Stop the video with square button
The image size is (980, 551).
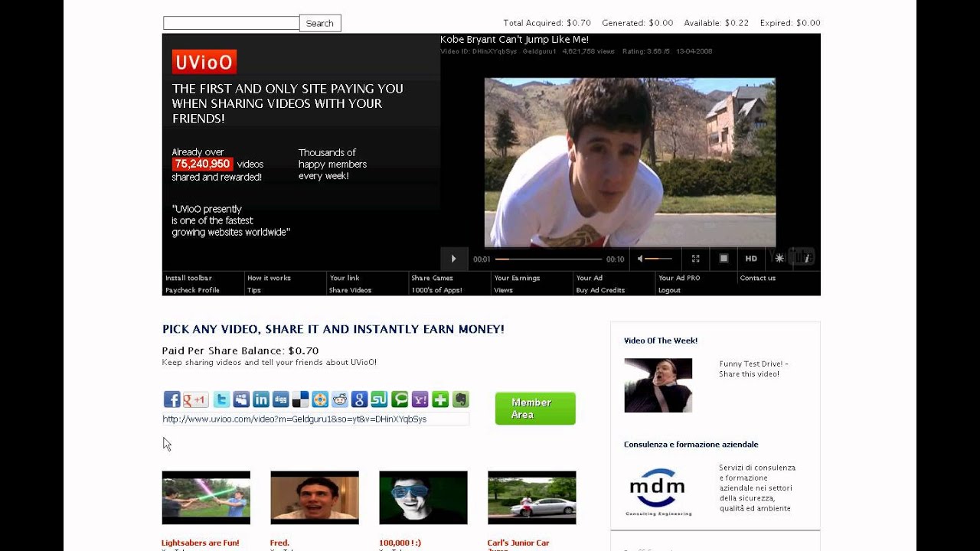click(724, 259)
